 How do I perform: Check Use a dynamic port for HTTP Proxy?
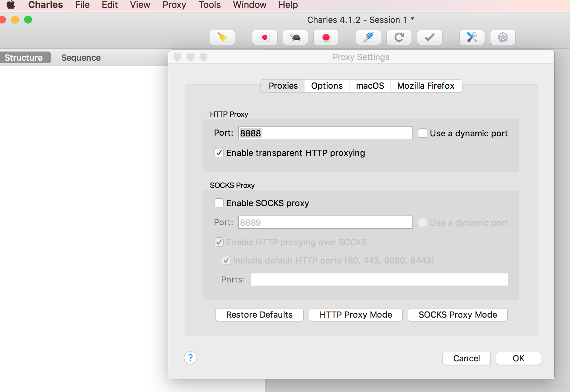[423, 133]
